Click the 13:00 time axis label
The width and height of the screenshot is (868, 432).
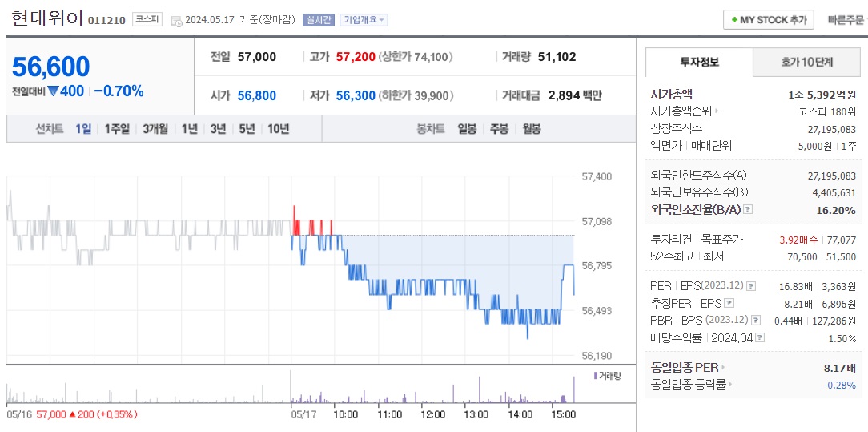coord(476,414)
